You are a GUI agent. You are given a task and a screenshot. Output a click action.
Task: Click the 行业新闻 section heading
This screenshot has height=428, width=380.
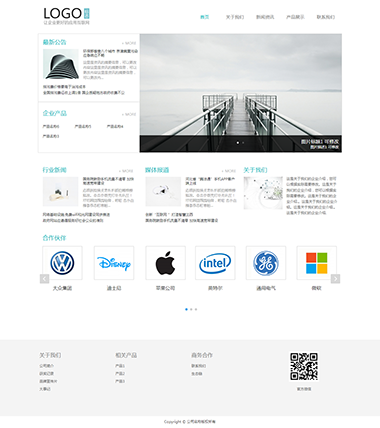pyautogui.click(x=54, y=170)
